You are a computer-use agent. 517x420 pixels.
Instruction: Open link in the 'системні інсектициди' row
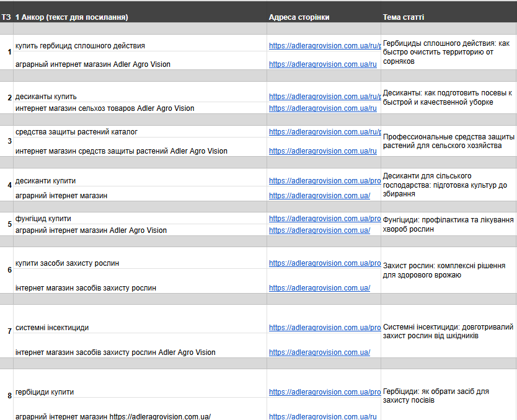click(x=324, y=328)
